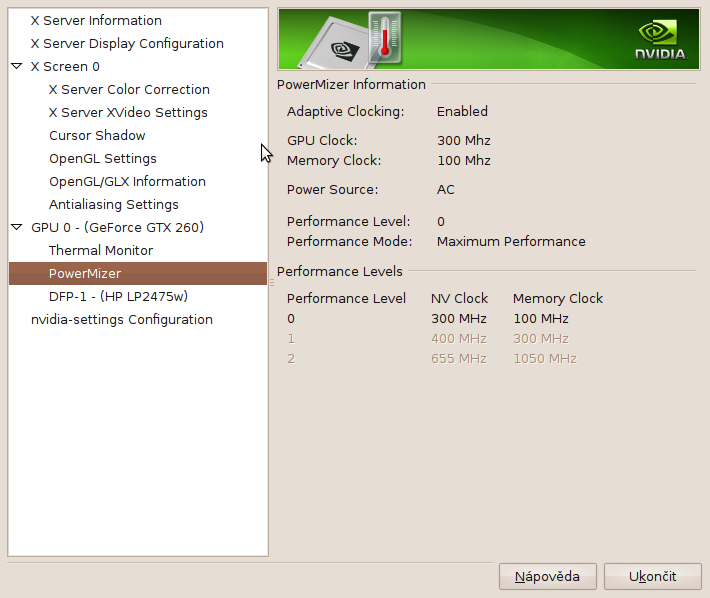This screenshot has height=598, width=710.
Task: Click the 'Performance Levels' section heading
Action: [340, 271]
